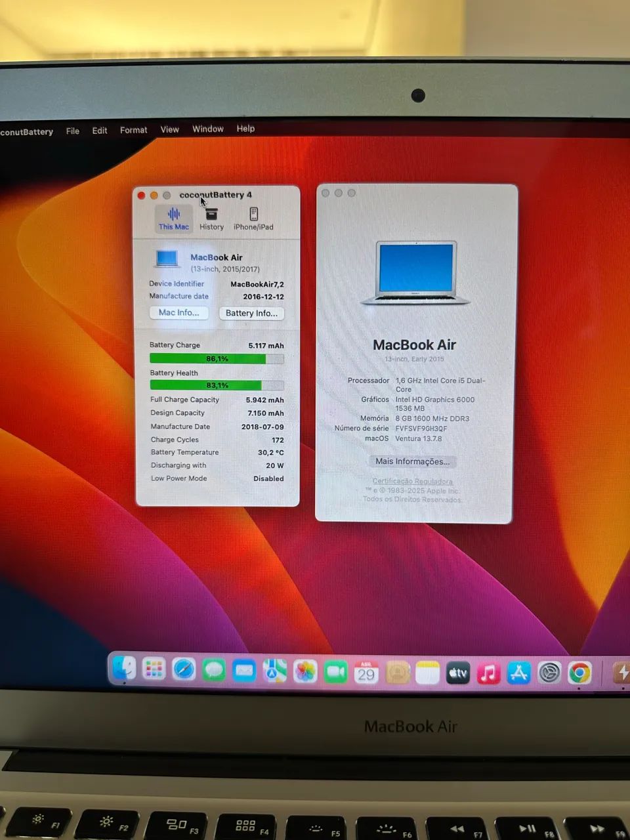Click the Battery Charge 86,1% progress bar
Viewport: 630px width, 840px height.
pos(217,359)
